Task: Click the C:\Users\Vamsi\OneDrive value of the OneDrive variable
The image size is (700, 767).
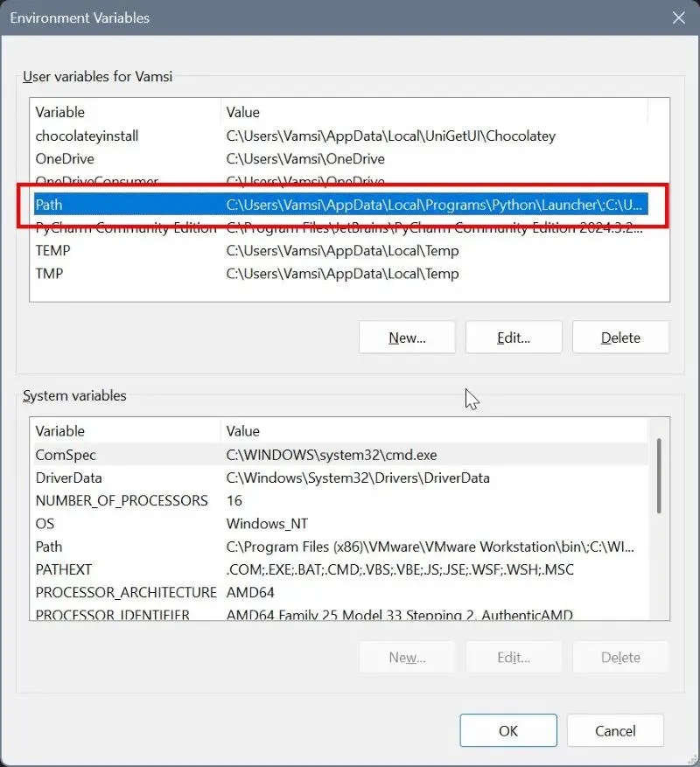Action: [x=305, y=159]
